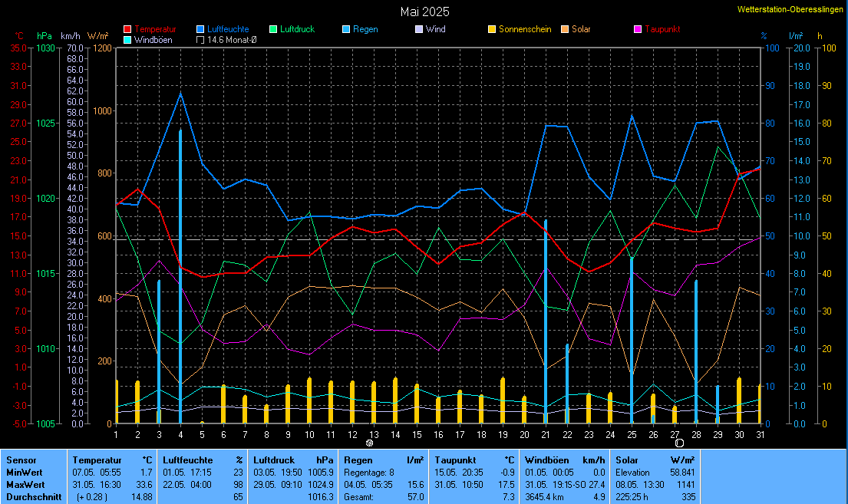Click the MaxWert row label
This screenshot has width=848, height=504.
[x=25, y=485]
